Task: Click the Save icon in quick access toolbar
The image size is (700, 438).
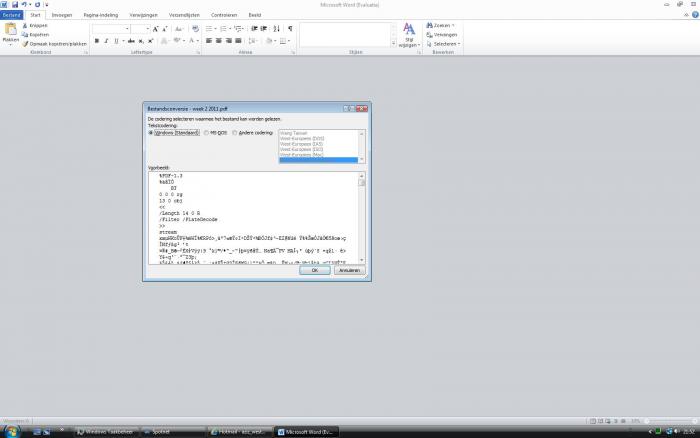Action: (x=15, y=4)
